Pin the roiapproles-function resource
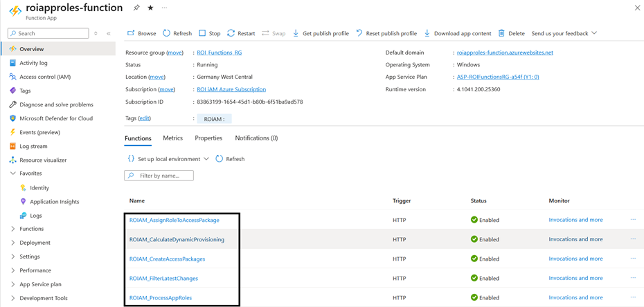Image resolution: width=644 pixels, height=307 pixels. [136, 8]
